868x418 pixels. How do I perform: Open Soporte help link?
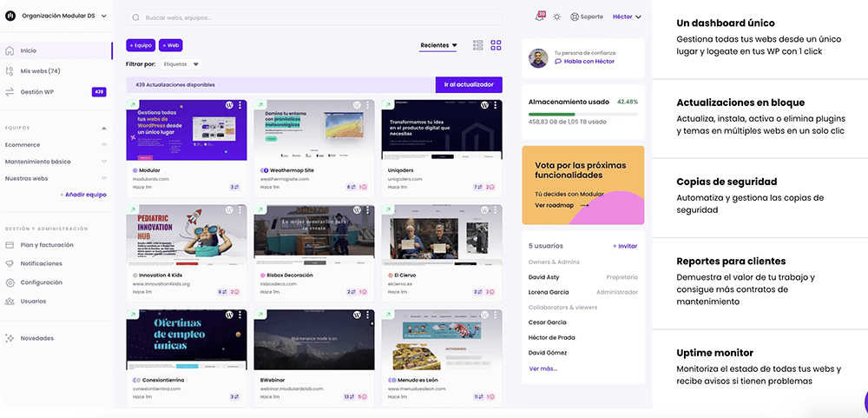[x=587, y=17]
